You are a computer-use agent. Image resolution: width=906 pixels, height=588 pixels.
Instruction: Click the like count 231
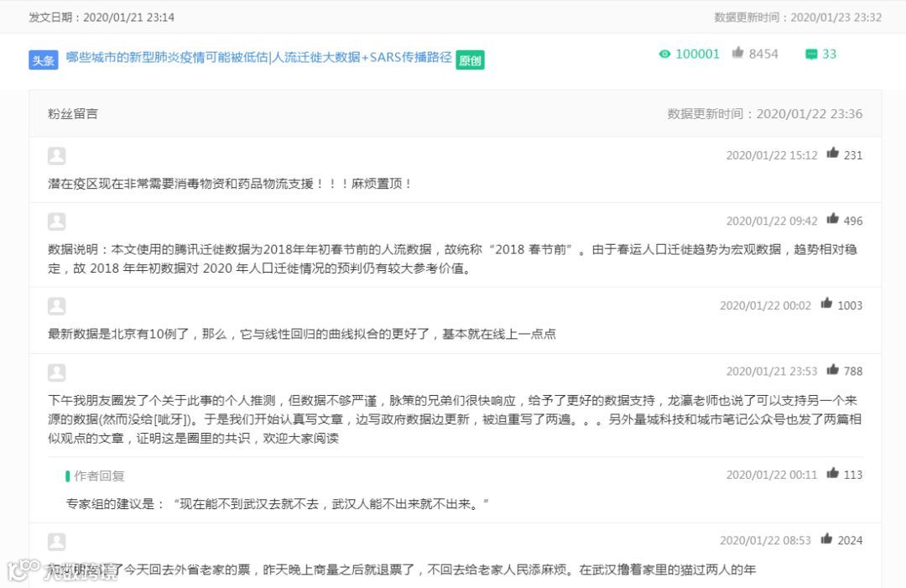853,155
